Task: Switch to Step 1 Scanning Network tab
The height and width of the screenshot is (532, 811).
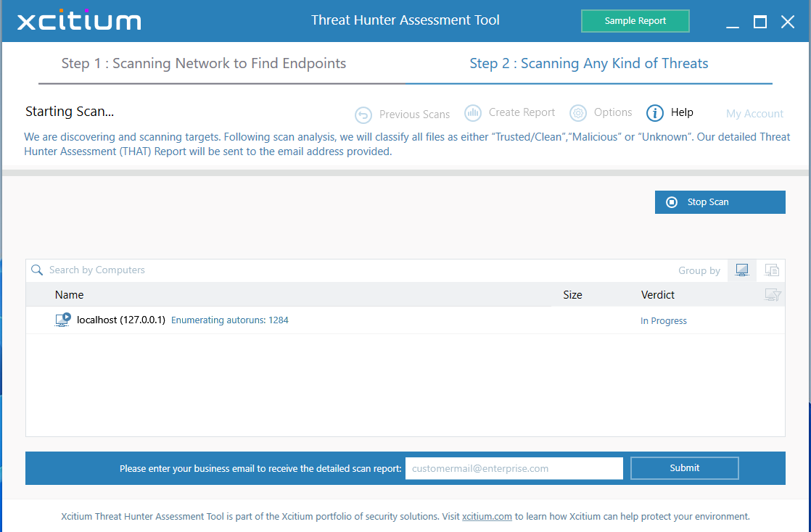Action: tap(204, 63)
